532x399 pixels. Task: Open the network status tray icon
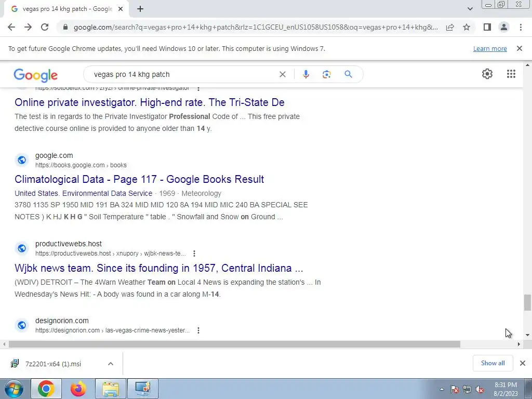[x=467, y=389]
